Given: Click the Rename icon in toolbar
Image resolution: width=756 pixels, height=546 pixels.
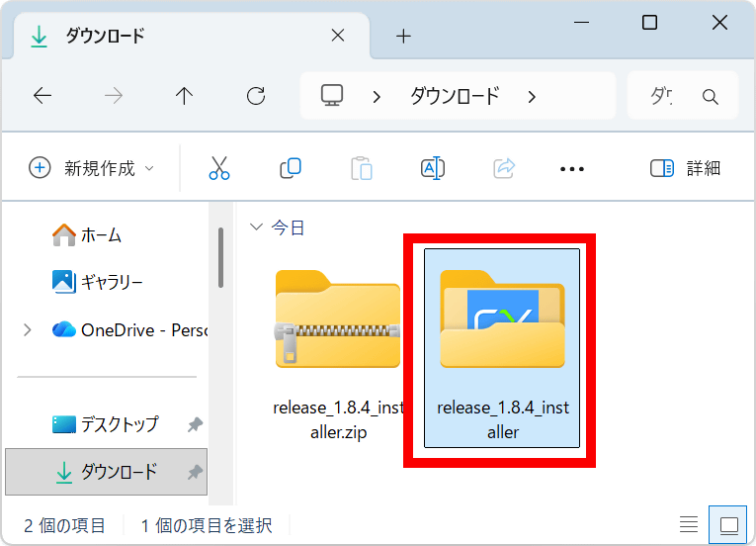Looking at the screenshot, I should tap(433, 168).
